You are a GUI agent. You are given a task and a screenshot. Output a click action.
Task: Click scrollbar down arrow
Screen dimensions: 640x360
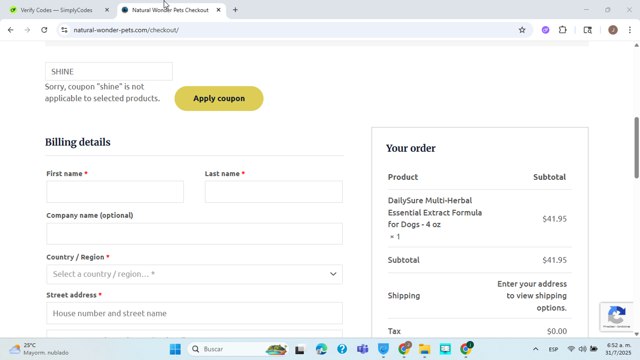click(x=636, y=334)
